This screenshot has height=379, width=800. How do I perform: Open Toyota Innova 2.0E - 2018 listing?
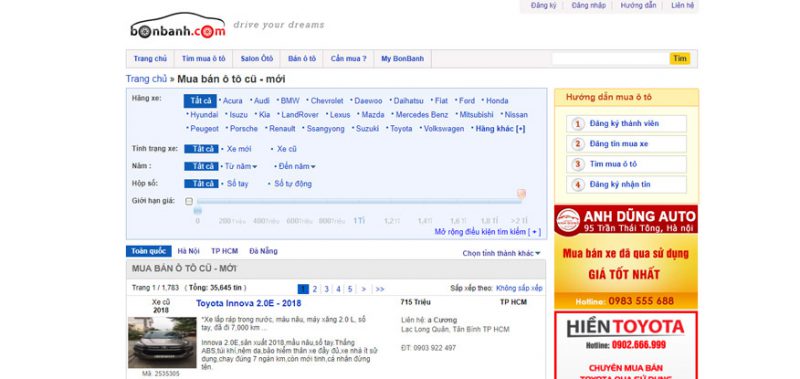pyautogui.click(x=248, y=303)
